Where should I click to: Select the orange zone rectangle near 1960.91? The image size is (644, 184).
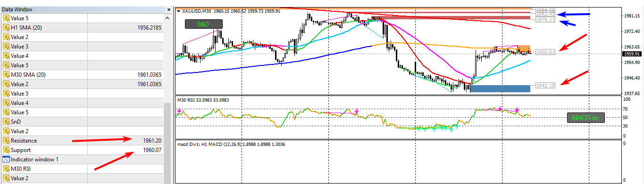coord(524,48)
